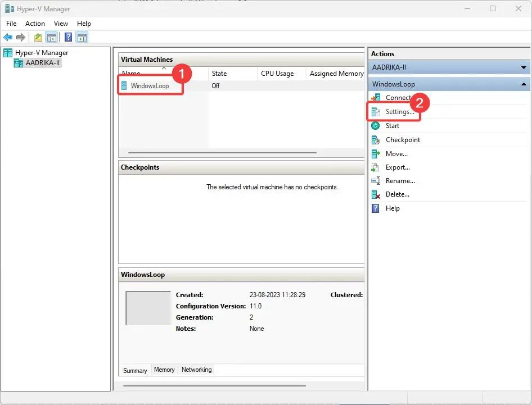Click the green Start power icon
This screenshot has height=405, width=532.
[375, 126]
